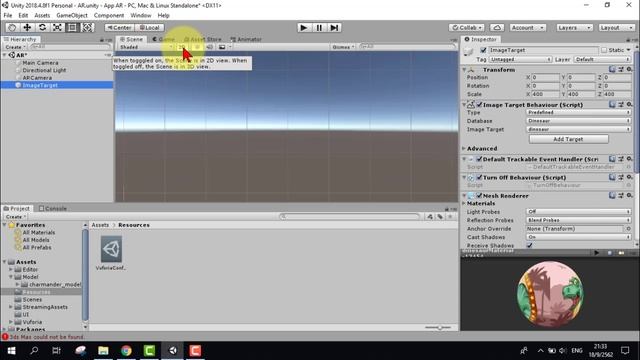Image resolution: width=640 pixels, height=360 pixels.
Task: Select the Rotate tool
Action: coord(42,27)
